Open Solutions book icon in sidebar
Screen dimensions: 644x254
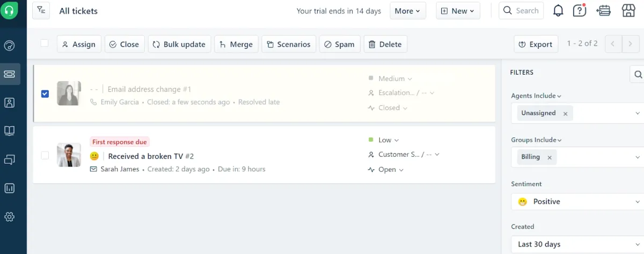[9, 130]
